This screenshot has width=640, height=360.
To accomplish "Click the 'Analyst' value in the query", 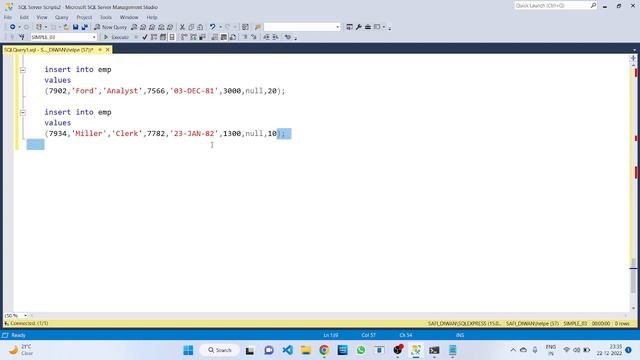I will tap(122, 91).
